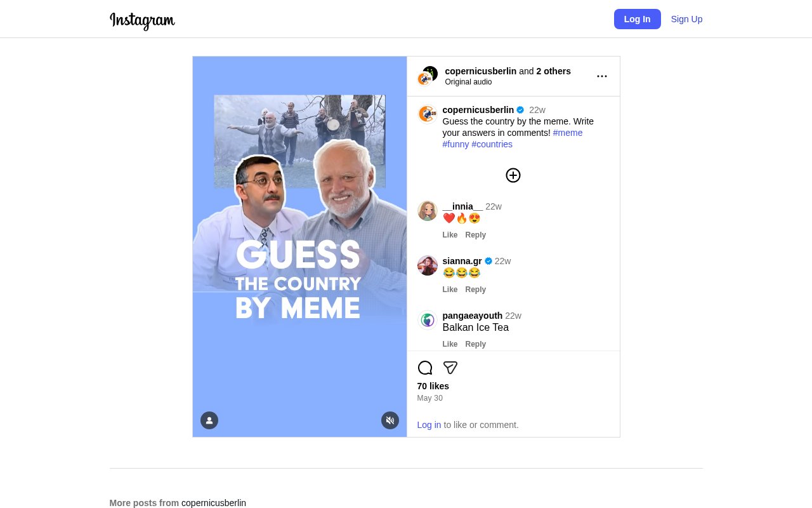Click the tagged people icon on the reel

209,420
